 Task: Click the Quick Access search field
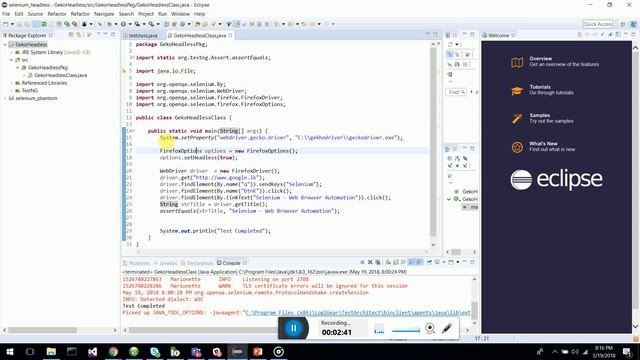pos(598,24)
